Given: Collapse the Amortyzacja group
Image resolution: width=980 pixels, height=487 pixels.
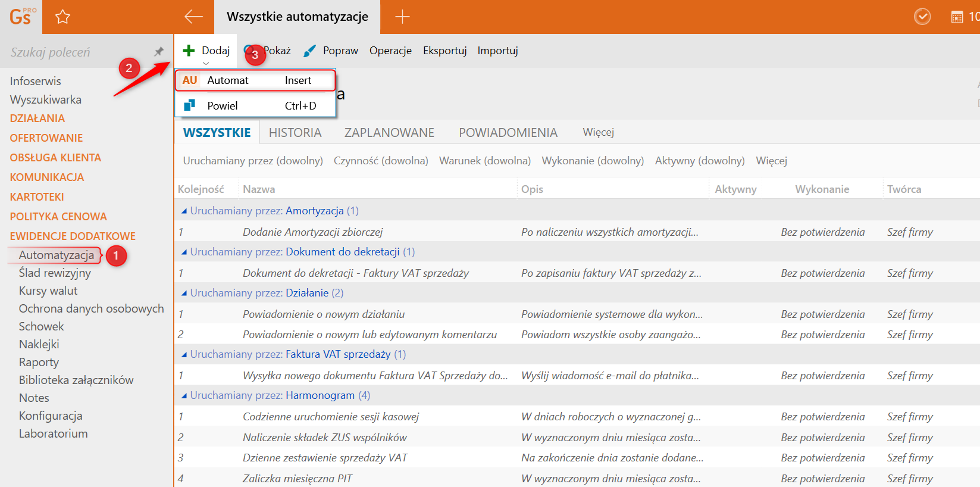Looking at the screenshot, I should (x=184, y=211).
